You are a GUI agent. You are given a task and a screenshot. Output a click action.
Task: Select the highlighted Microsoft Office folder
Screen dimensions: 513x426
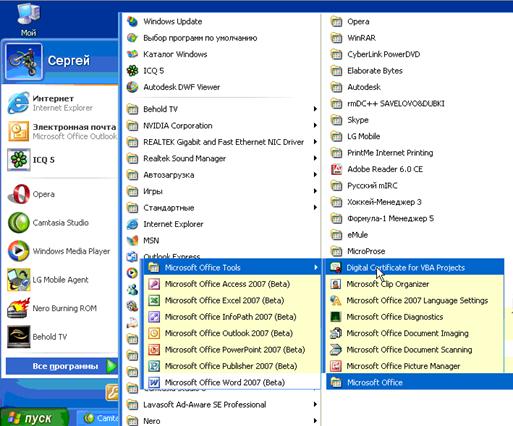pyautogui.click(x=419, y=382)
